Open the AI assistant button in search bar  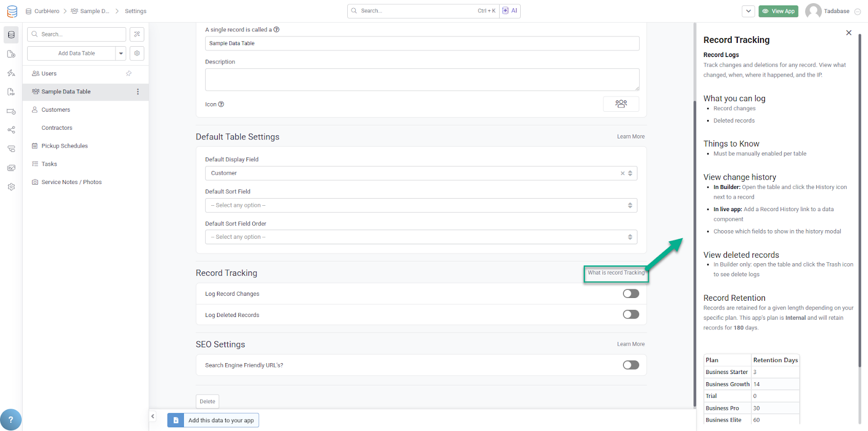point(510,11)
